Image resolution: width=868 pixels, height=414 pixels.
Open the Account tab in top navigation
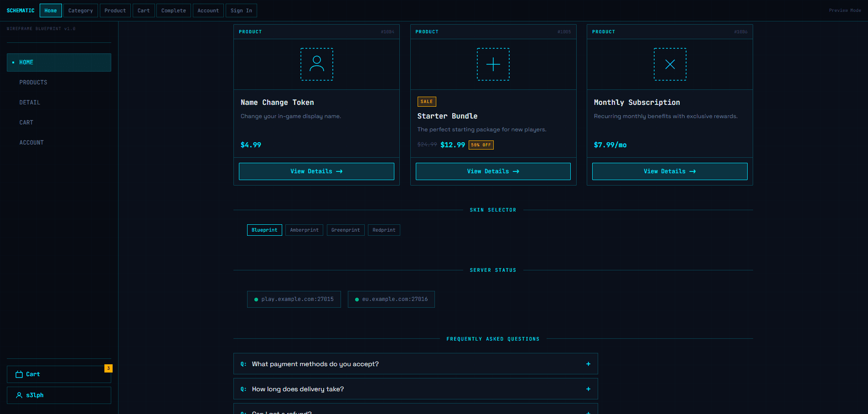(x=208, y=10)
